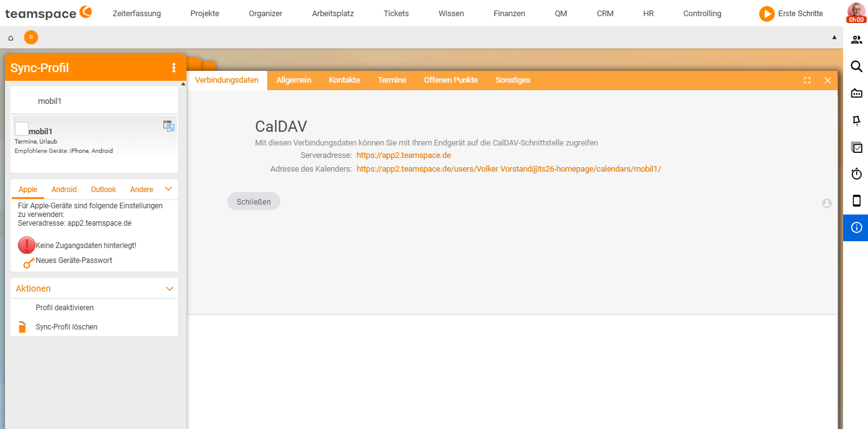Screen dimensions: 868x429
Task: Click the orange play icon for Erste Schritte
Action: [x=767, y=14]
